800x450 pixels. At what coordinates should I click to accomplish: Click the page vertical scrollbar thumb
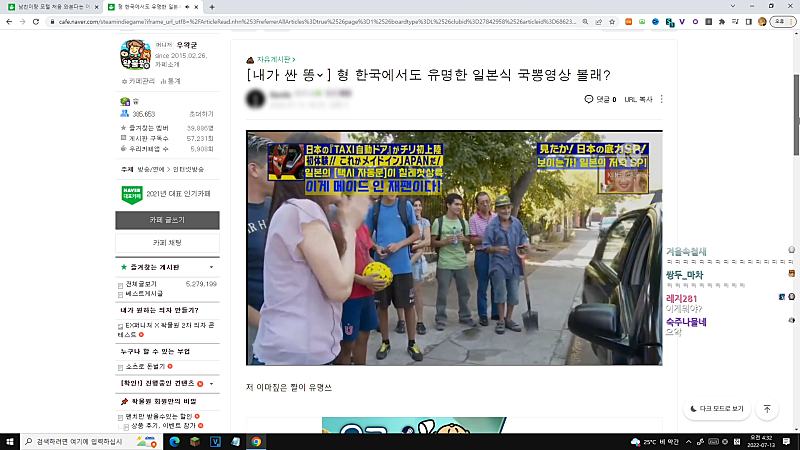click(796, 115)
